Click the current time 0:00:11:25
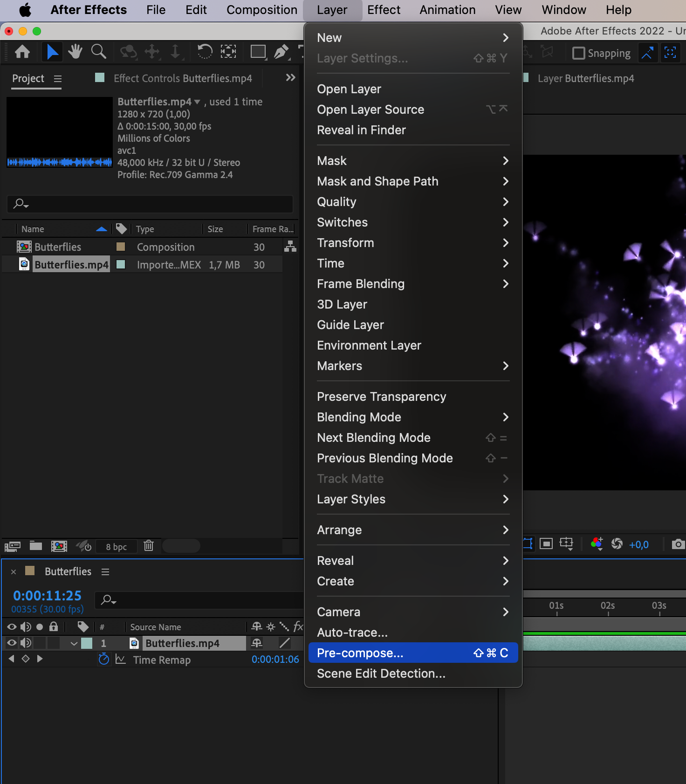The image size is (686, 784). pos(47,595)
